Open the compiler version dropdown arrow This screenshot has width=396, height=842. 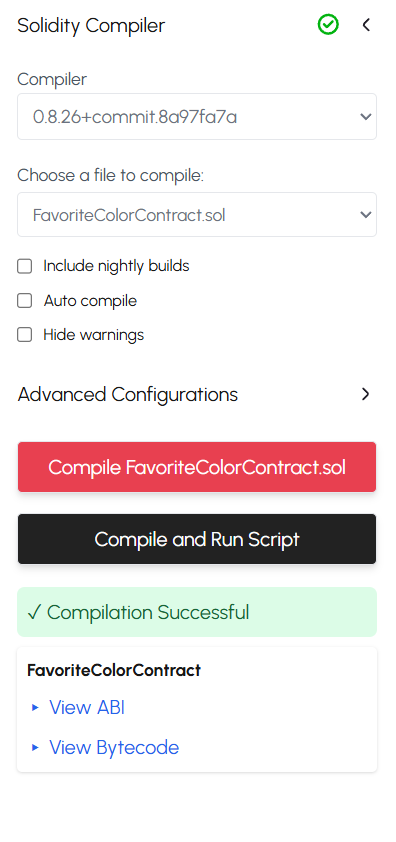point(365,117)
